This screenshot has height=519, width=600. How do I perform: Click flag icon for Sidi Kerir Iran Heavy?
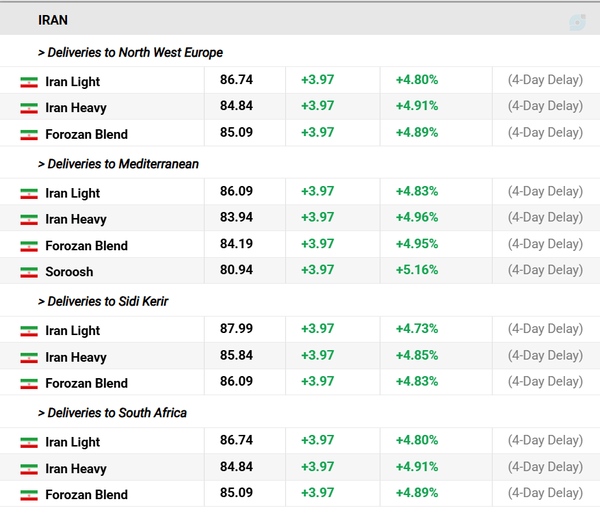tap(29, 357)
